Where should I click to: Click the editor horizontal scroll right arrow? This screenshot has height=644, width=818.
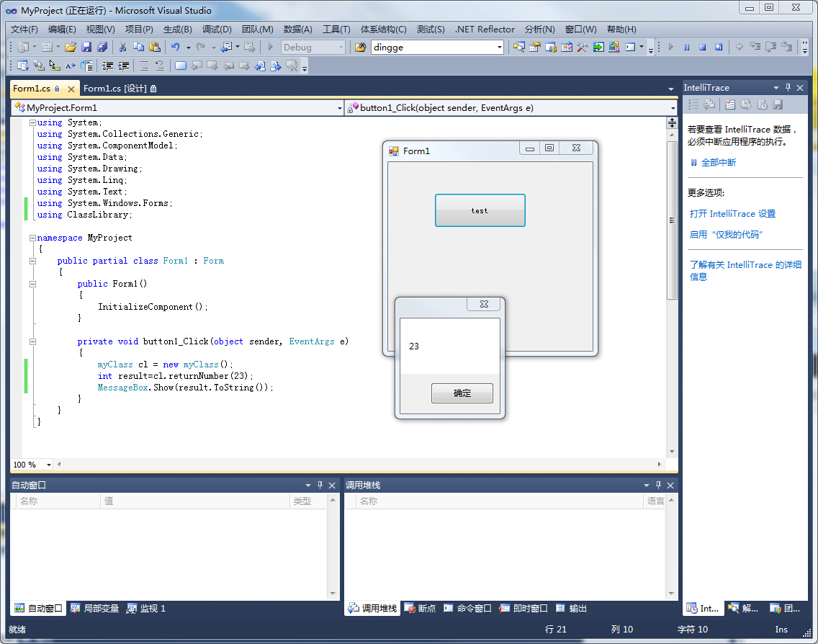pos(660,464)
